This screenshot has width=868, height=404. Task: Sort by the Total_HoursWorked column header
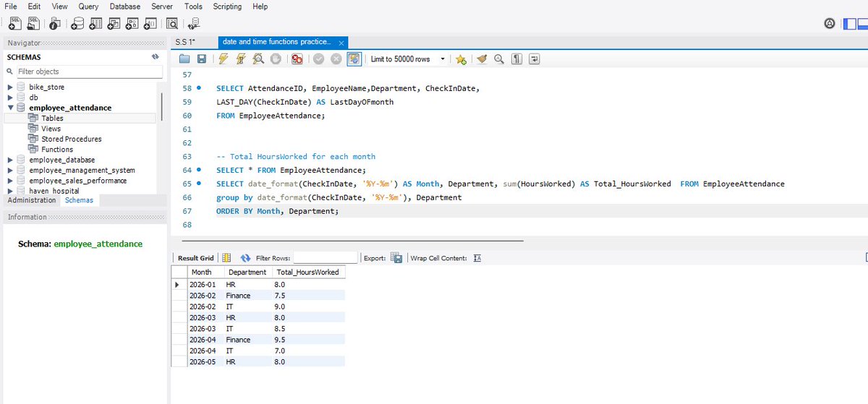[307, 272]
